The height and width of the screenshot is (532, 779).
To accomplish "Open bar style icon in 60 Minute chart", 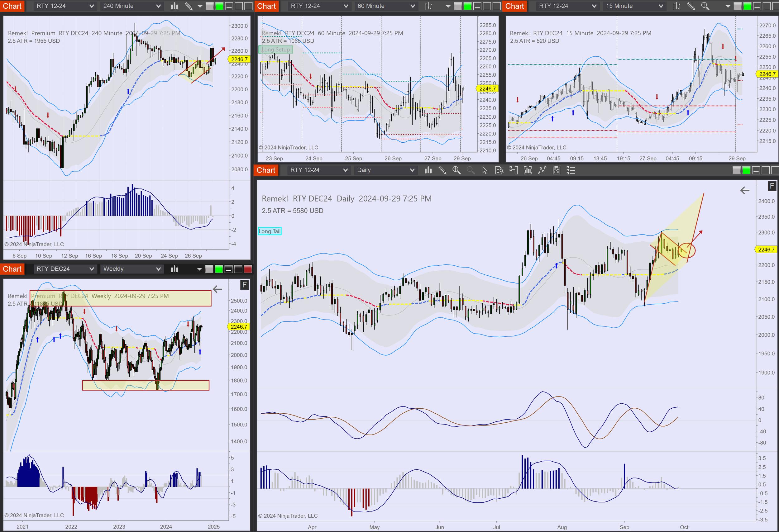I will 428,6.
